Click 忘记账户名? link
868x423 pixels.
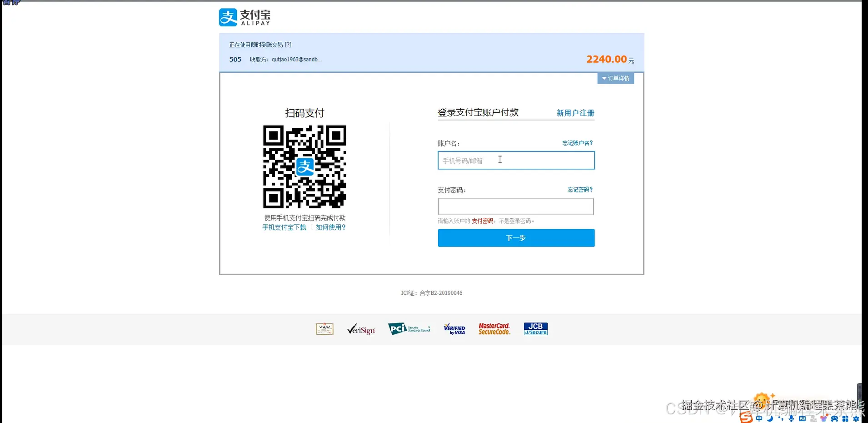(577, 143)
